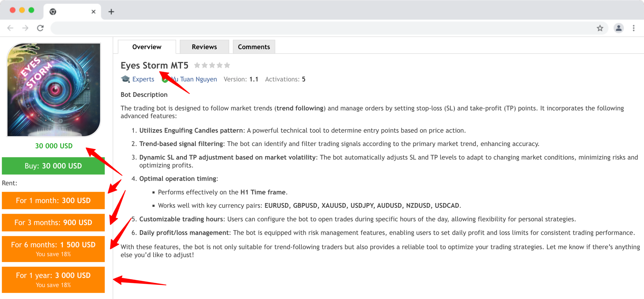Open the Experts category link

click(143, 79)
